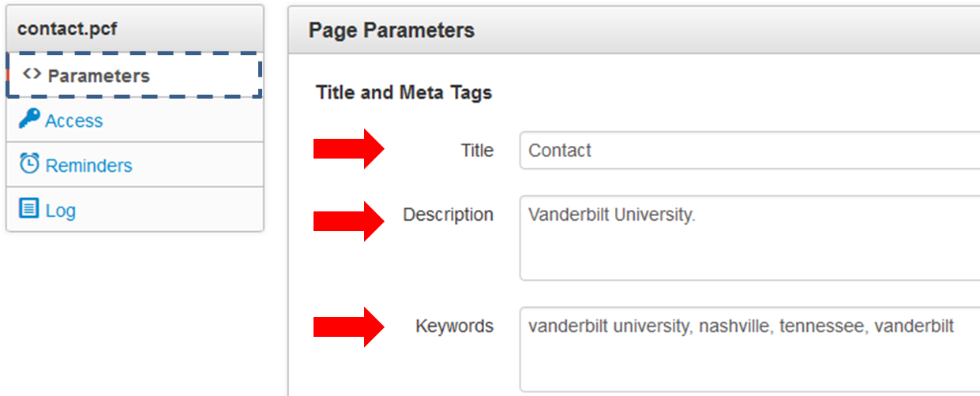Click the alarm clock Reminders icon
The image size is (980, 396).
pos(29,164)
